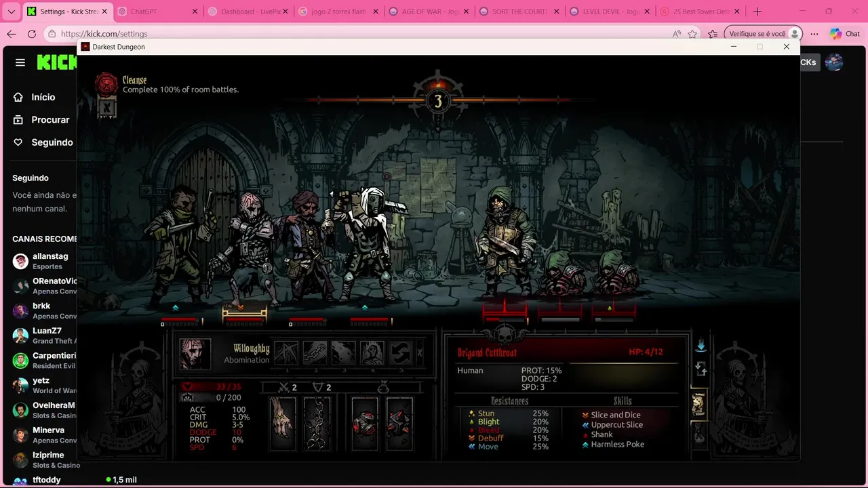This screenshot has width=868, height=488.
Task: Click the Slice and Dice skill text
Action: [x=616, y=415]
